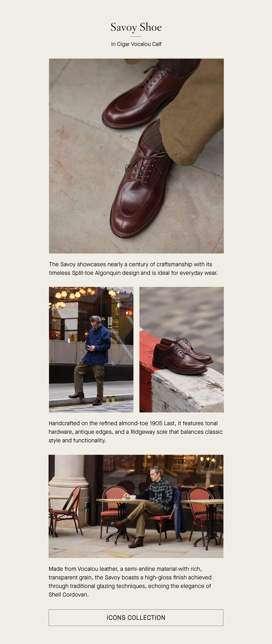Click the 'In Cigar Vocalou Calf' subtitle
This screenshot has width=272, height=644.
(x=136, y=44)
